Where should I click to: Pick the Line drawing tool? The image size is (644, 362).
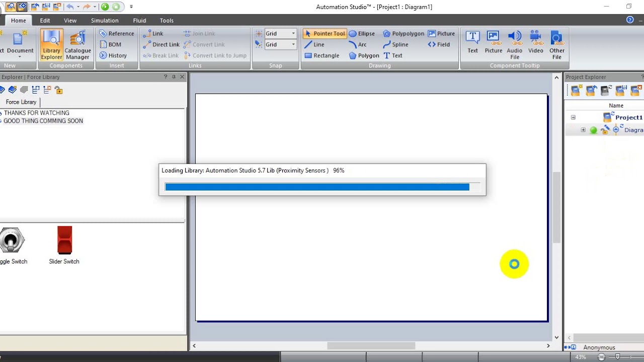314,45
